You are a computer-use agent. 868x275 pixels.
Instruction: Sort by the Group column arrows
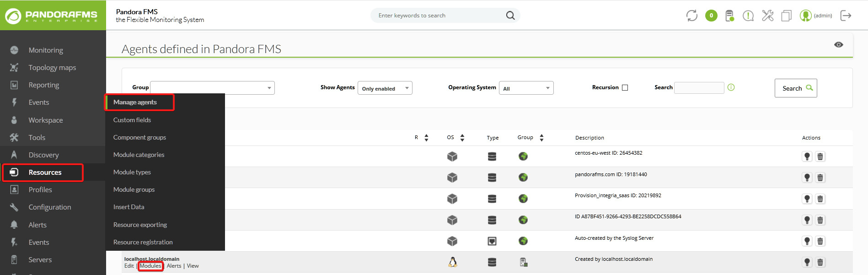point(541,138)
